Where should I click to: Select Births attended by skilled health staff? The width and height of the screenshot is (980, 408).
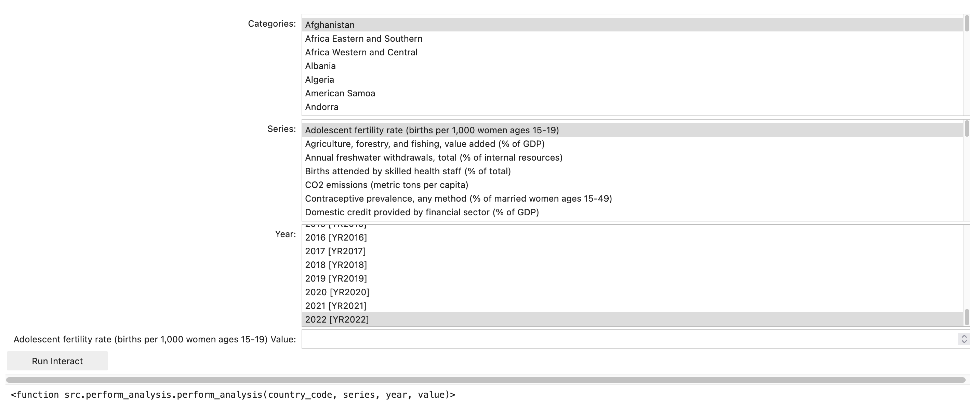tap(408, 172)
